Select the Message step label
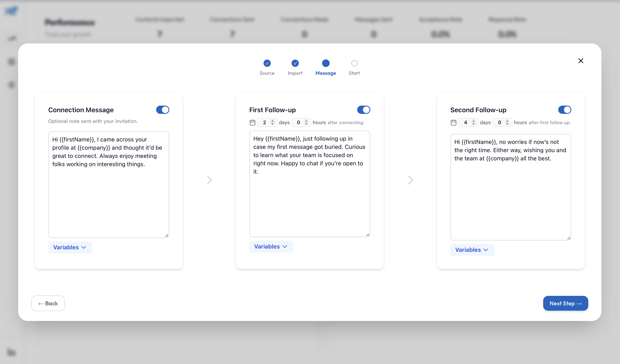Screen dimensions: 620x364 (x=325, y=73)
